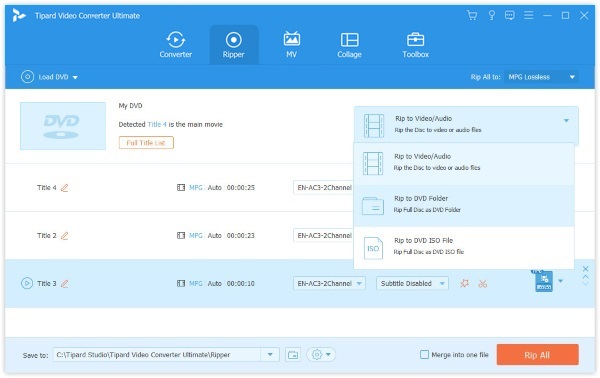Click the DVD thumbnail
The image size is (600, 378).
[63, 126]
